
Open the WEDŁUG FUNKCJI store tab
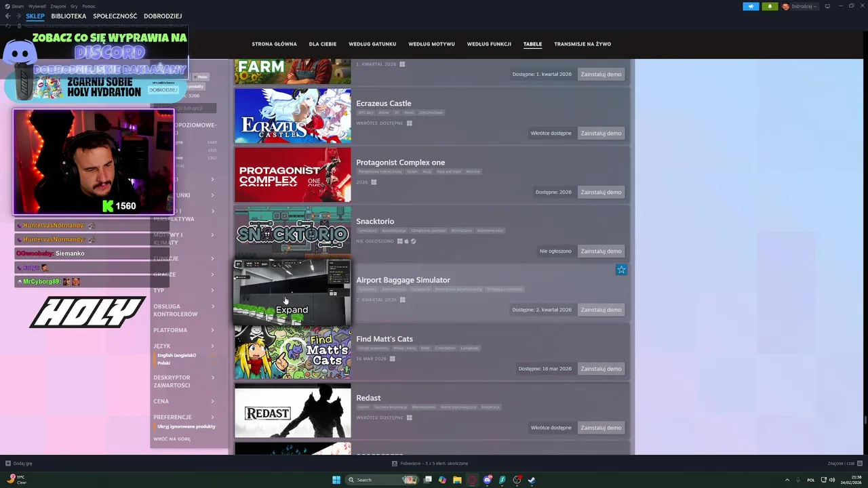click(489, 44)
